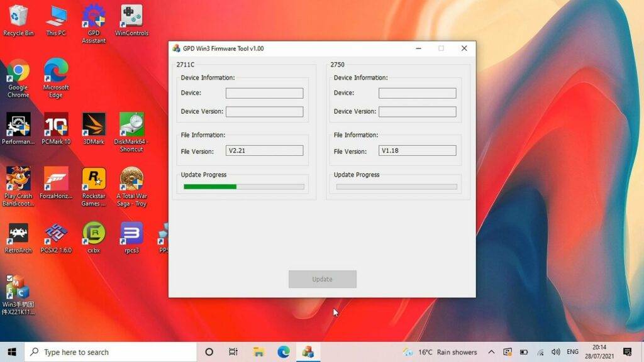Image resolution: width=644 pixels, height=362 pixels.
Task: Click the 2711C Device Version field
Action: coord(265,112)
